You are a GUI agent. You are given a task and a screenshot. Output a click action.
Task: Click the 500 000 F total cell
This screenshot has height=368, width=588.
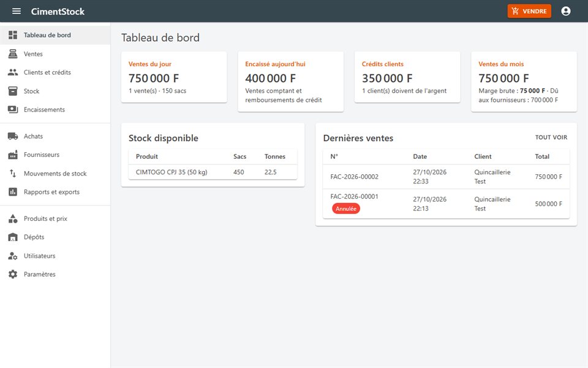click(548, 204)
